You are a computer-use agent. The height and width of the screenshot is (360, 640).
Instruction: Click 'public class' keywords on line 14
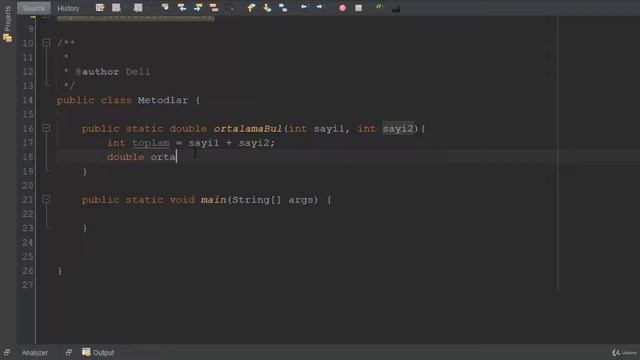94,100
